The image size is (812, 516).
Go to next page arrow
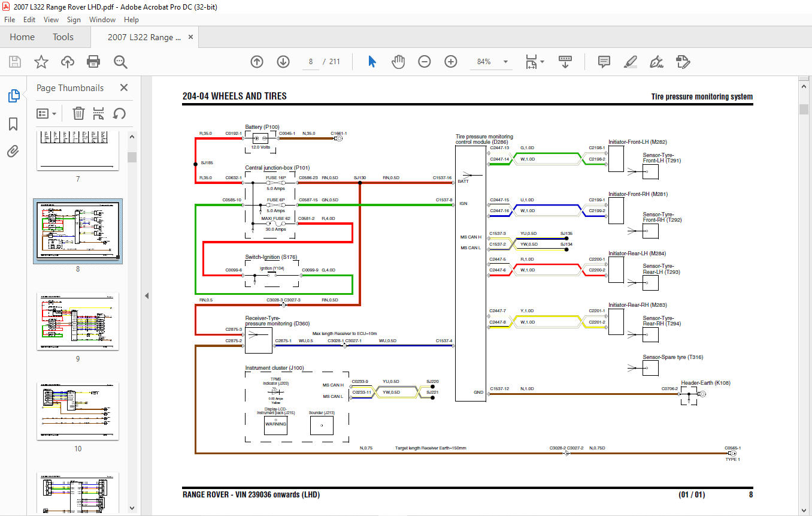coord(283,62)
